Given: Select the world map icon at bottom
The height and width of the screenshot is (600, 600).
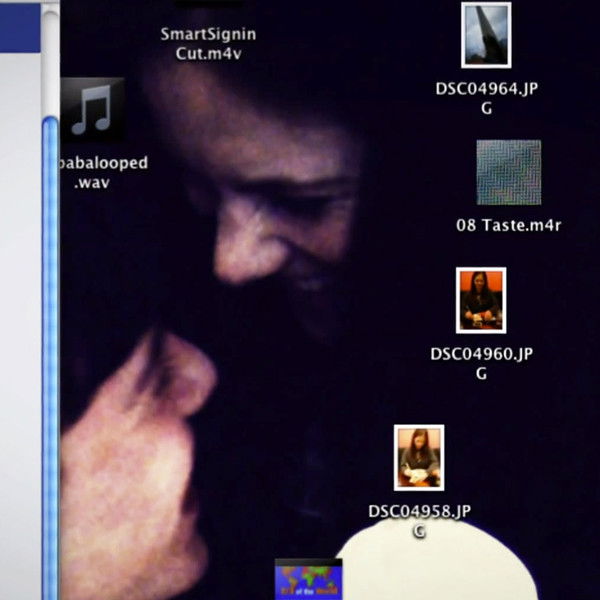Looking at the screenshot, I should coord(309,581).
